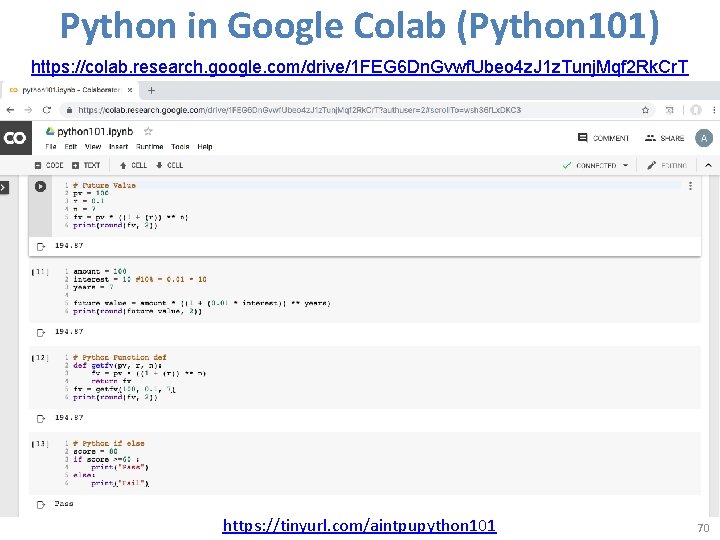
Task: Open the Edit menu
Action: 71,146
